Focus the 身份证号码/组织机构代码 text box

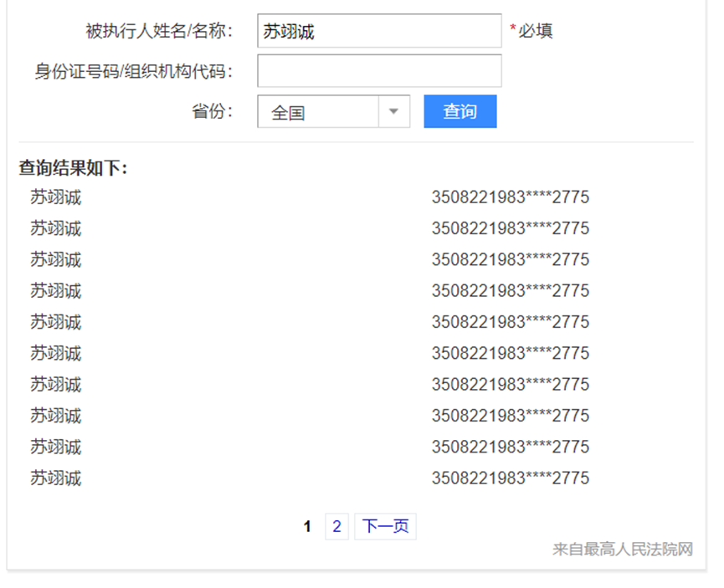pos(378,71)
